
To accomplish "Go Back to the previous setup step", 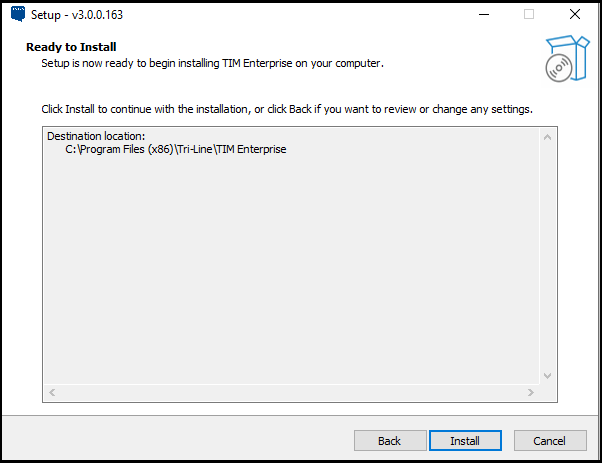I will click(x=389, y=440).
